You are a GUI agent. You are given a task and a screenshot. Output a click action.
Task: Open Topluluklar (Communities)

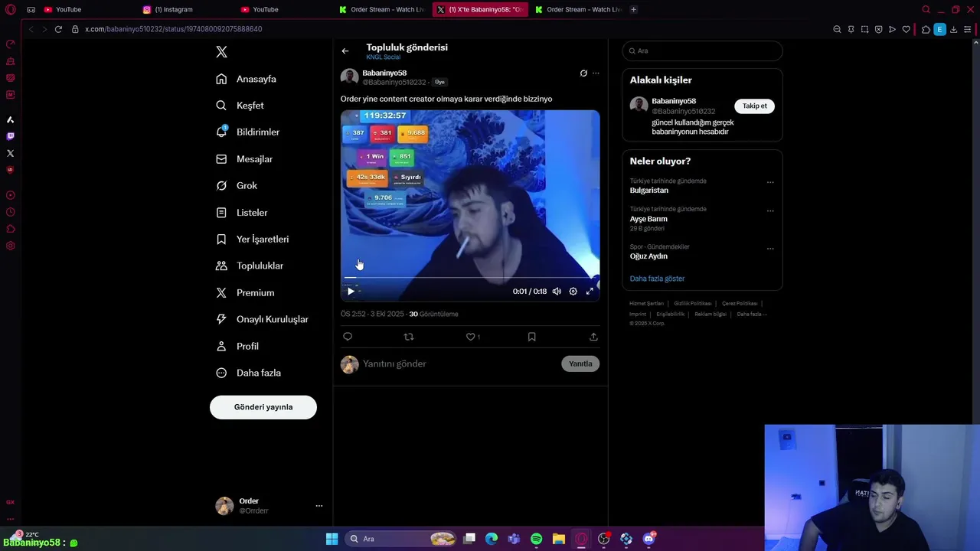(x=250, y=266)
